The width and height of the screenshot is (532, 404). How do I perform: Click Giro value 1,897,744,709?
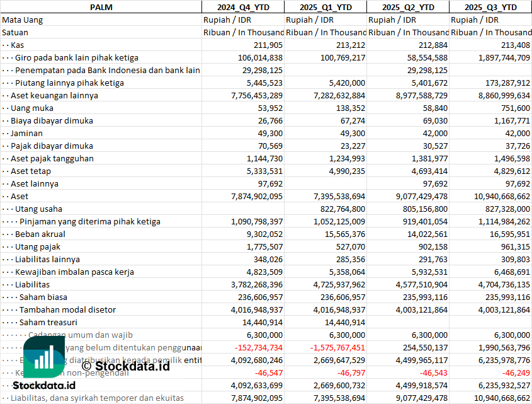coord(504,58)
